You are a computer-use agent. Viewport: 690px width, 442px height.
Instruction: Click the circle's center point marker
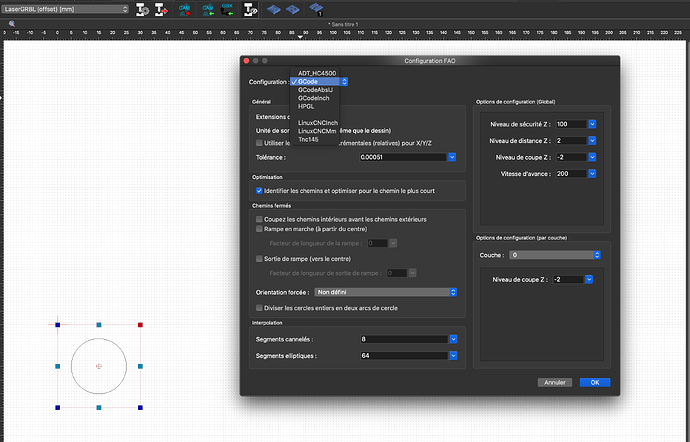[99, 366]
